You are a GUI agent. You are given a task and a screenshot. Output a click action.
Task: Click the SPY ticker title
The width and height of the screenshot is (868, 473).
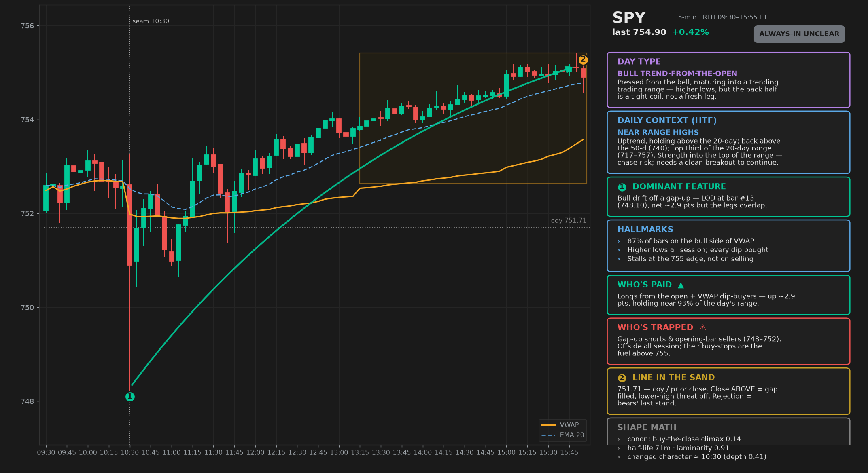[629, 18]
